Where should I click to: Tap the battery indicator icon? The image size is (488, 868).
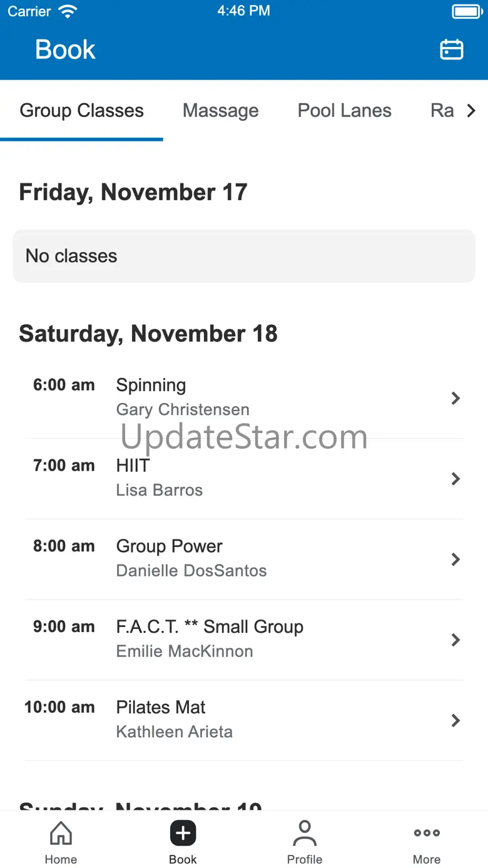click(466, 11)
